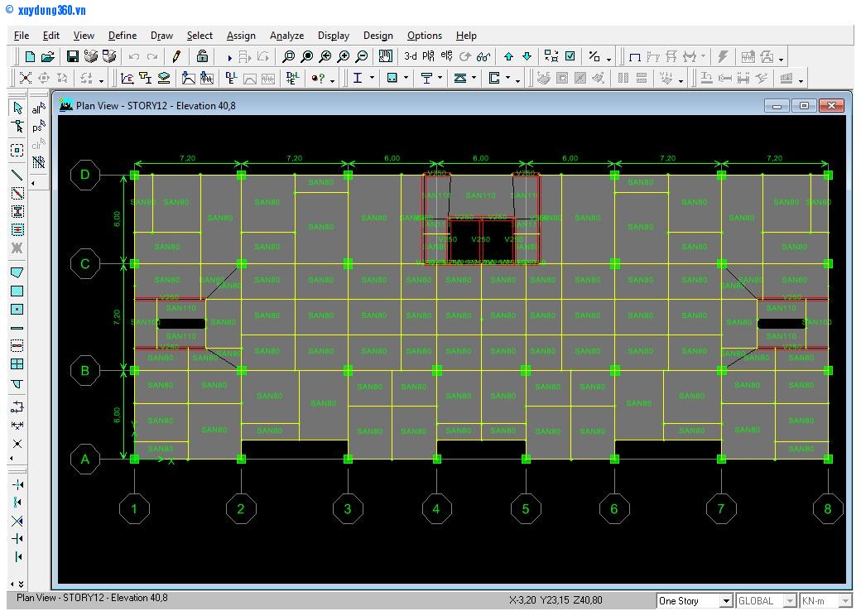Select the Create Areas at Click tool
The image size is (861, 616).
pos(17,309)
